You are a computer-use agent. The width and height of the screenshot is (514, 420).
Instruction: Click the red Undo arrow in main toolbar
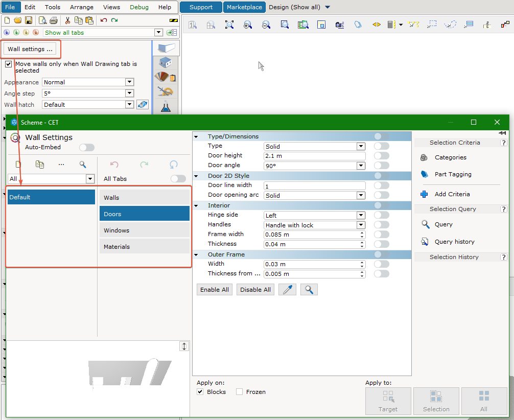pos(104,20)
